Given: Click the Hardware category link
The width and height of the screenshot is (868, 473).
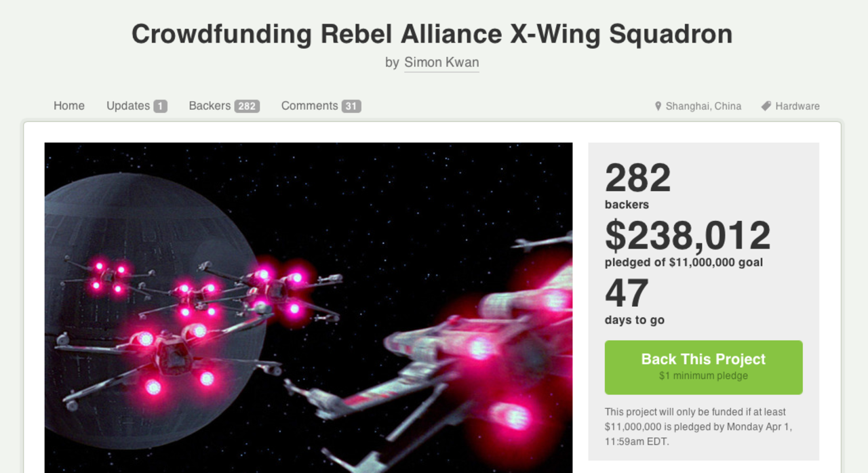Looking at the screenshot, I should 797,106.
